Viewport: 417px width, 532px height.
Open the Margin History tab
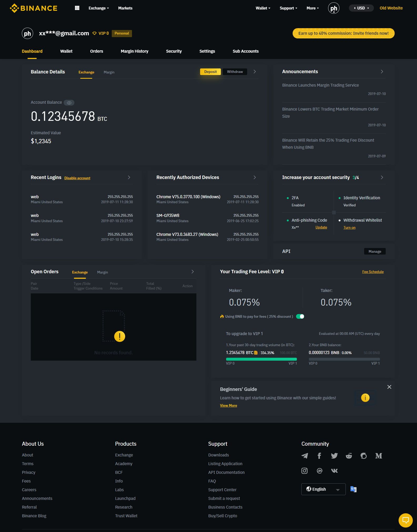(x=134, y=51)
